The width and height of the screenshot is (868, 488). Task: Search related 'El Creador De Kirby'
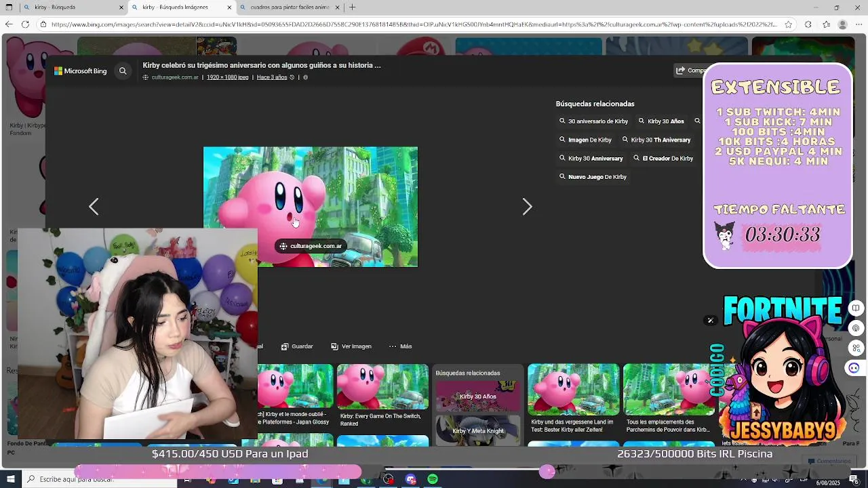tap(663, 158)
